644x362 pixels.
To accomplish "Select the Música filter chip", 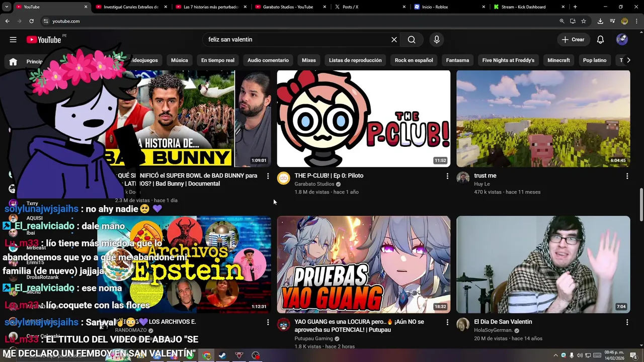I will tap(179, 60).
